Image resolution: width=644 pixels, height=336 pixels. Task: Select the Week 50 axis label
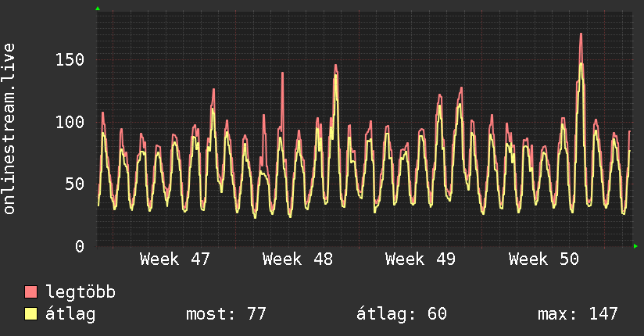[x=543, y=259]
